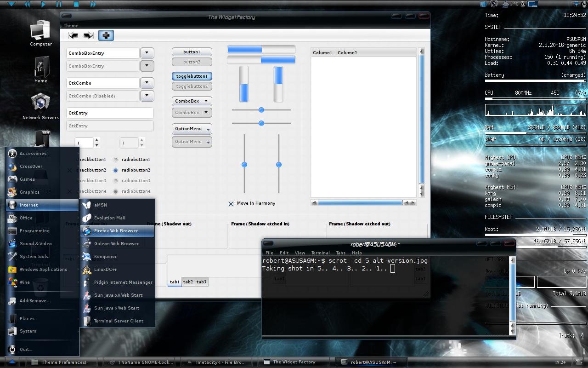Click button1 in Widget Factory
The width and height of the screenshot is (588, 368).
pos(192,52)
